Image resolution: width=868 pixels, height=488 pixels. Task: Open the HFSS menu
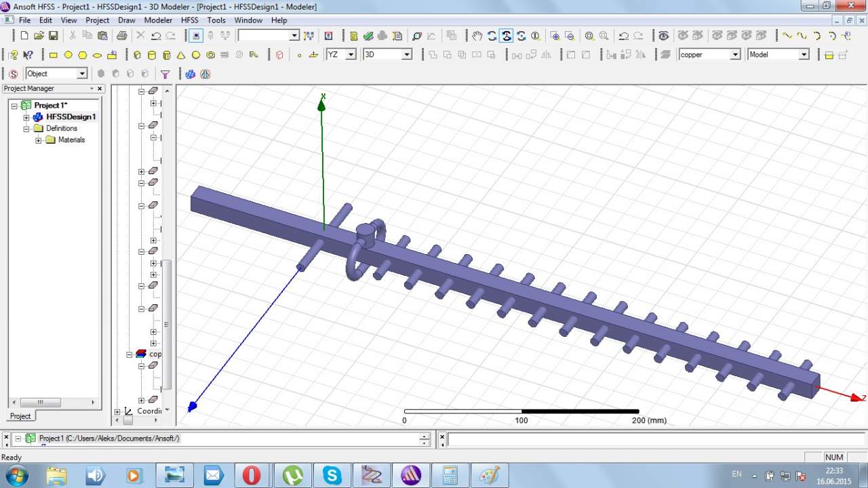point(189,20)
